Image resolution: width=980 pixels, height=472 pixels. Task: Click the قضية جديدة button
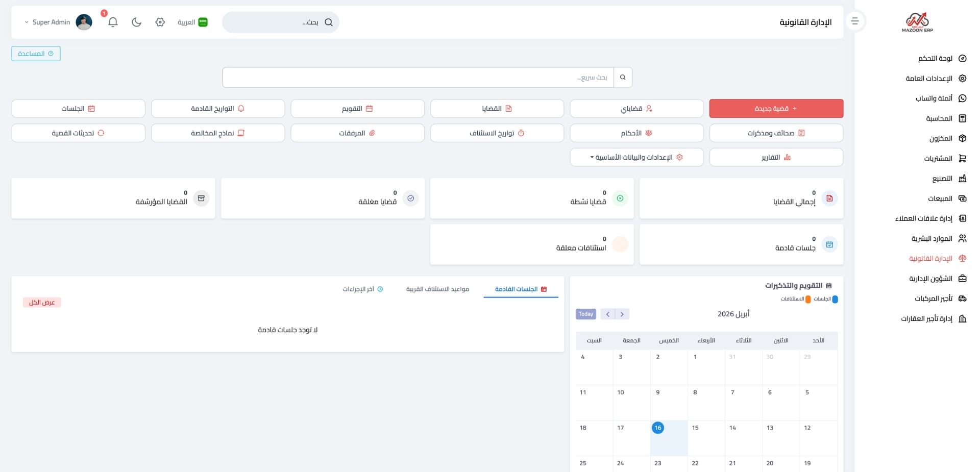pos(776,109)
